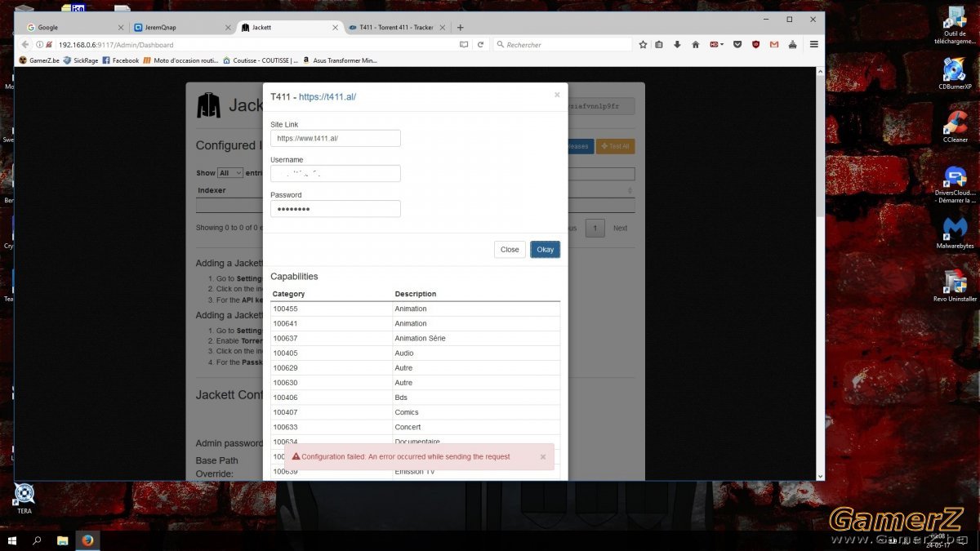Click the Close button in the dialog
This screenshot has height=551, width=980.
click(510, 250)
